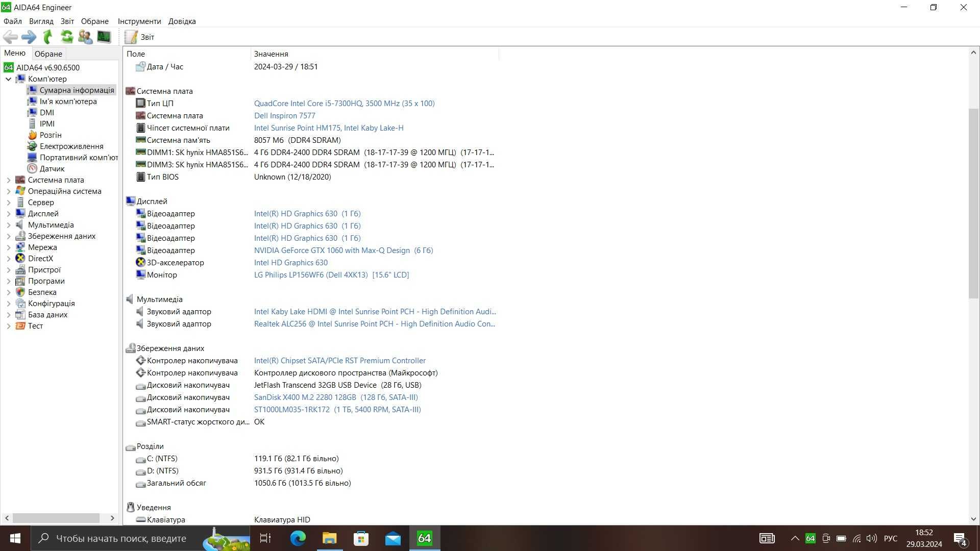
Task: Click the Портативний комп'ютер icon
Action: pos(32,158)
